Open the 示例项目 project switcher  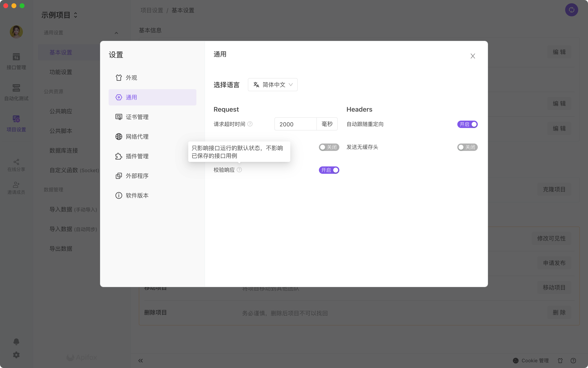coord(59,15)
